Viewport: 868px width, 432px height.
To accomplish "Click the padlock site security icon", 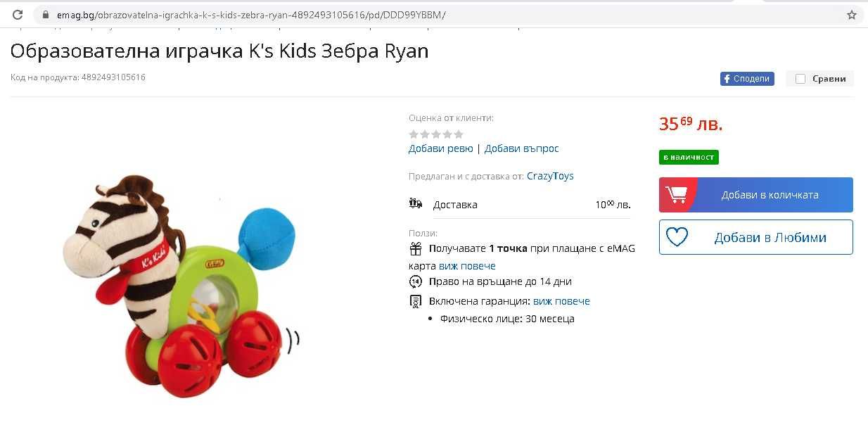I will coord(46,15).
